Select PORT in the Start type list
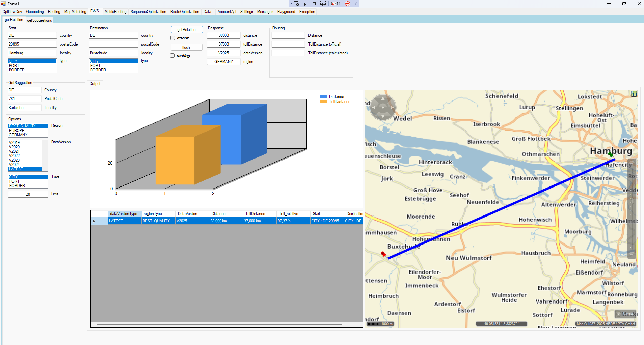This screenshot has width=644, height=345. coord(15,66)
